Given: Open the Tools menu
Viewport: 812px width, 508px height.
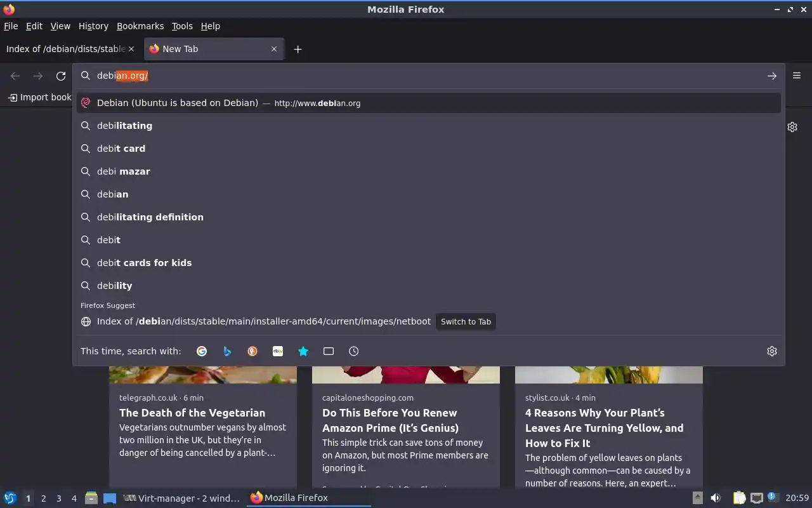Looking at the screenshot, I should tap(182, 26).
